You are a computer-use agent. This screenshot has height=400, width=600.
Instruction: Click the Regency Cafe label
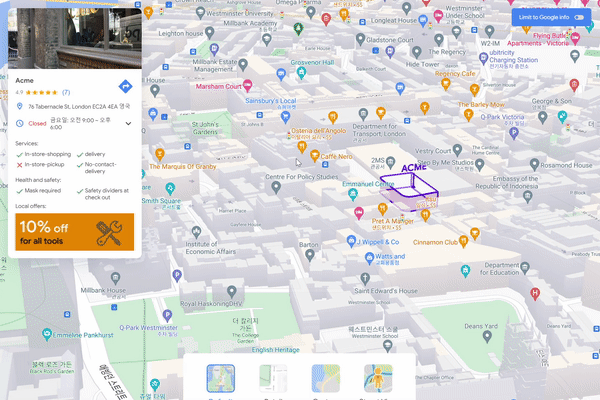[x=455, y=73]
